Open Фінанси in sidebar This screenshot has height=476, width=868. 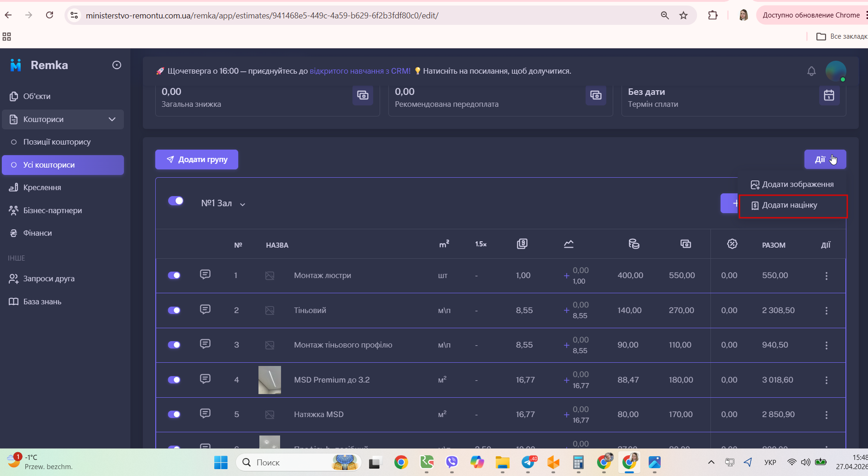63,233
